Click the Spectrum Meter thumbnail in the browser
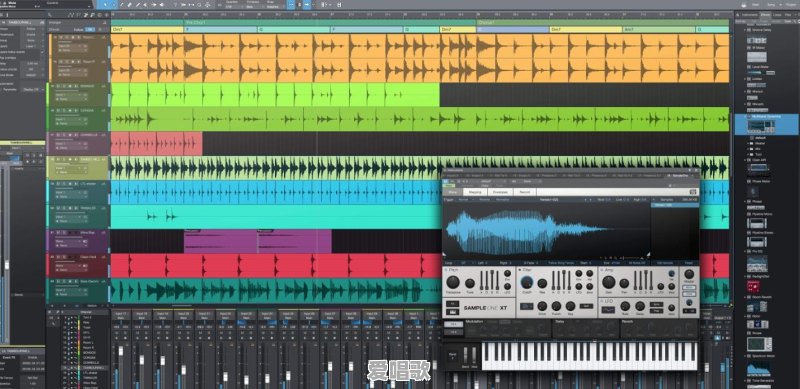The width and height of the screenshot is (800, 389). pyautogui.click(x=758, y=369)
